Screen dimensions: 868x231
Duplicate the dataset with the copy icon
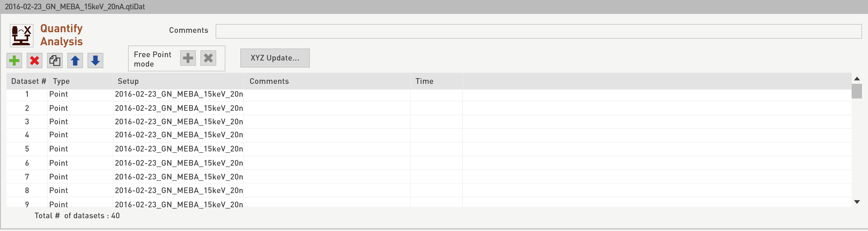point(55,61)
